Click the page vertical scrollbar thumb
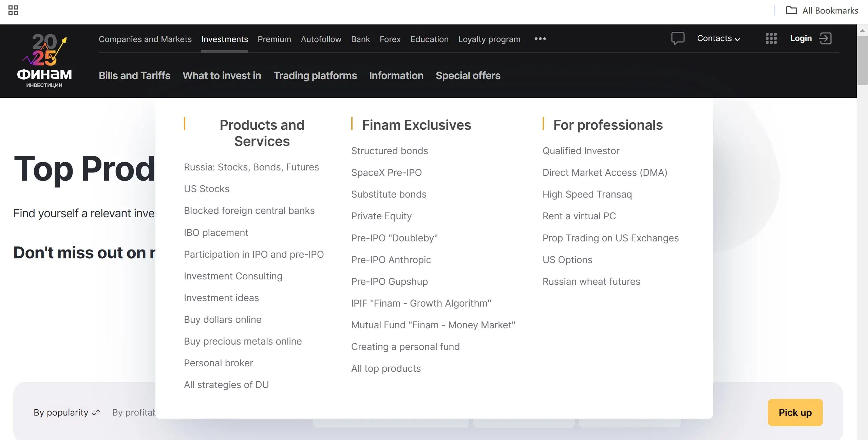The width and height of the screenshot is (868, 440). click(862, 60)
